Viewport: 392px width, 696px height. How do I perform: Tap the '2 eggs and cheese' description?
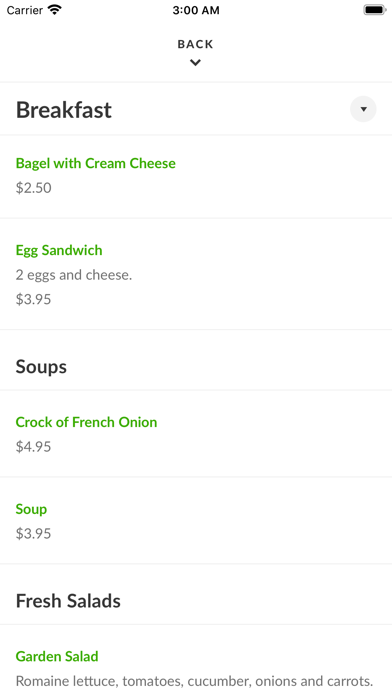click(x=74, y=275)
